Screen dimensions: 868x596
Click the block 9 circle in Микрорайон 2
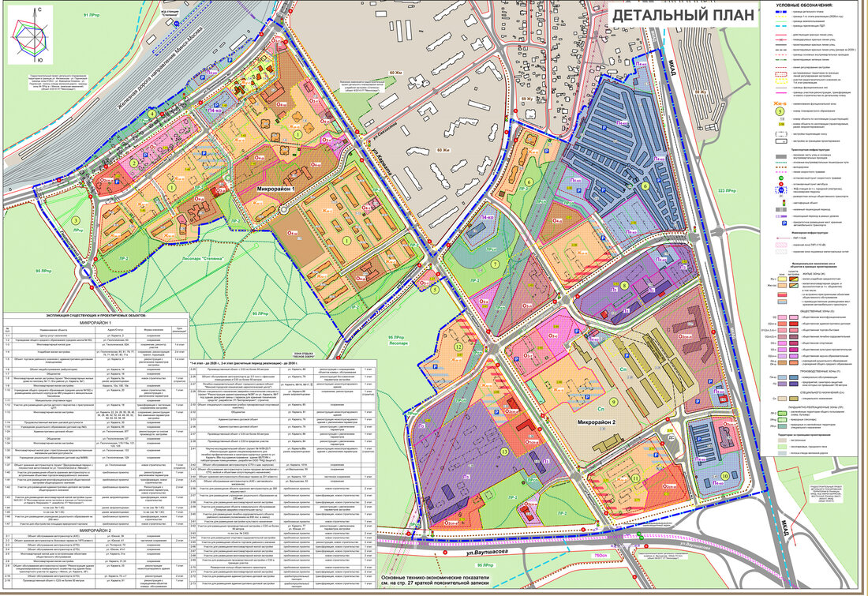point(613,403)
